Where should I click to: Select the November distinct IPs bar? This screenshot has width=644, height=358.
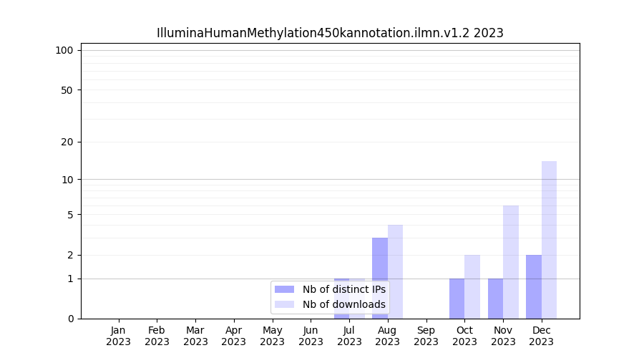(x=495, y=299)
